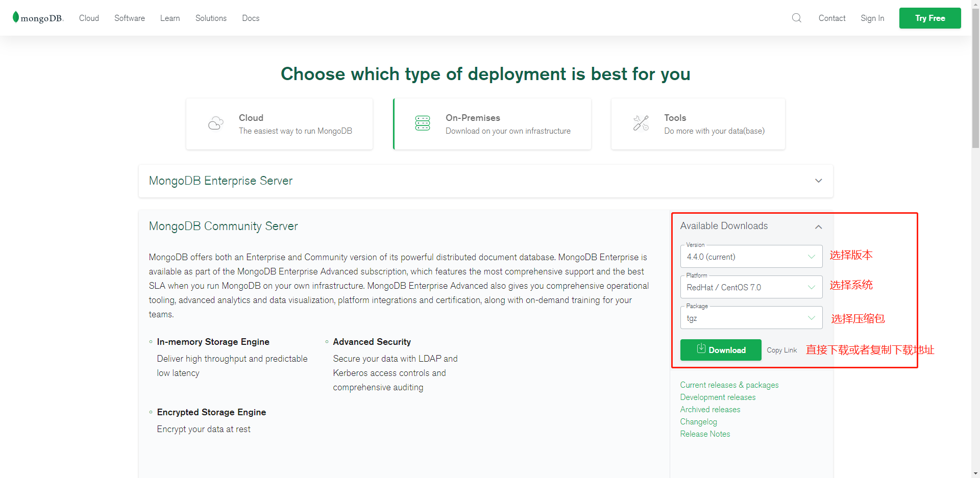The height and width of the screenshot is (478, 980).
Task: Click the download arrow icon on Download button
Action: pyautogui.click(x=701, y=348)
